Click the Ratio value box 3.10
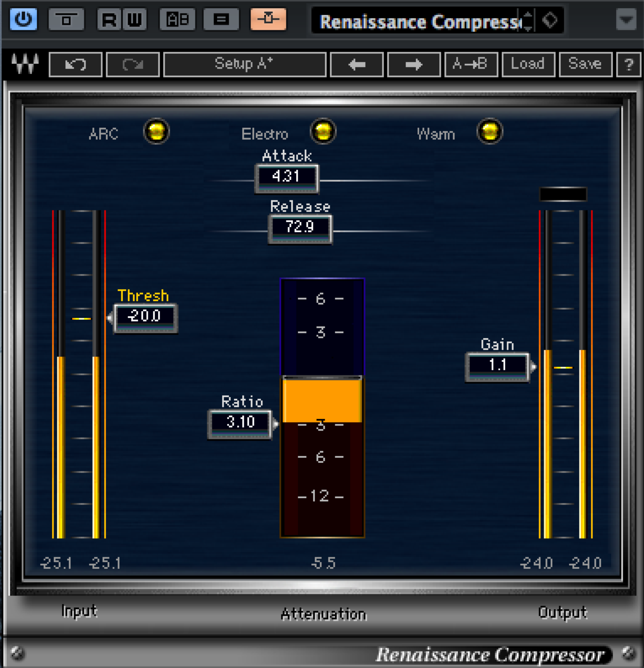This screenshot has width=644, height=668. 240,424
